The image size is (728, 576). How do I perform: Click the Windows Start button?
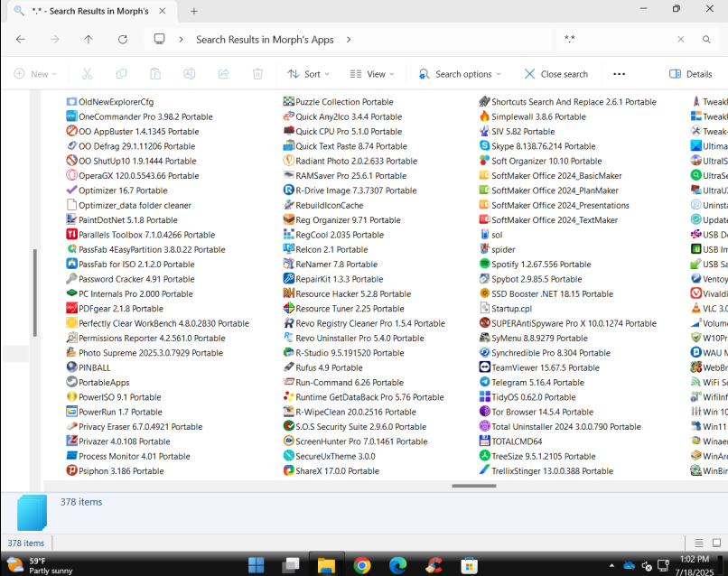click(256, 565)
